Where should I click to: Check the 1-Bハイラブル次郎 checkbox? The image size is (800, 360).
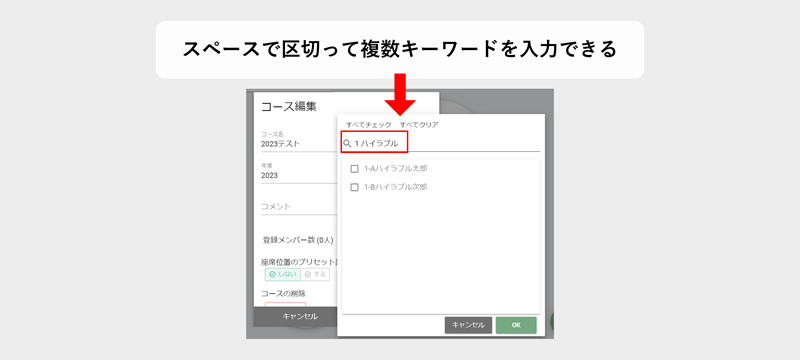tap(355, 187)
